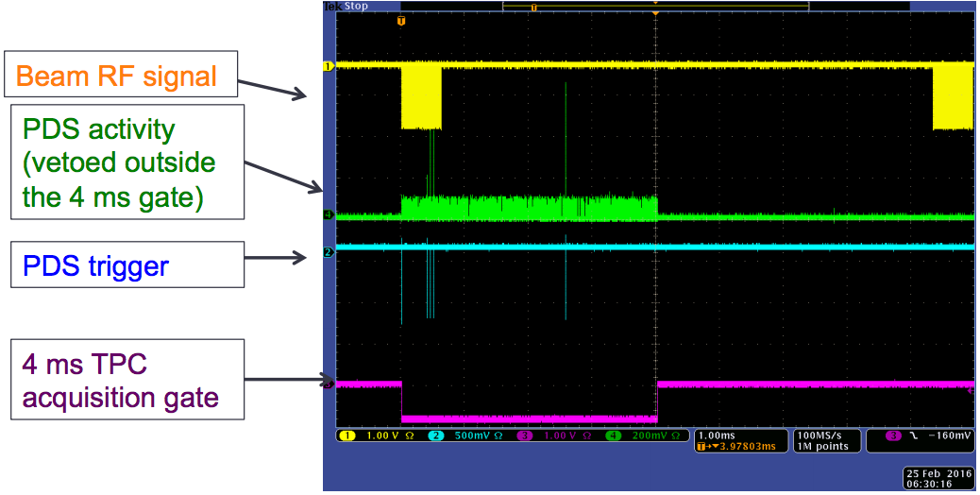Click the trigger level arrow on the right edge

[970, 392]
